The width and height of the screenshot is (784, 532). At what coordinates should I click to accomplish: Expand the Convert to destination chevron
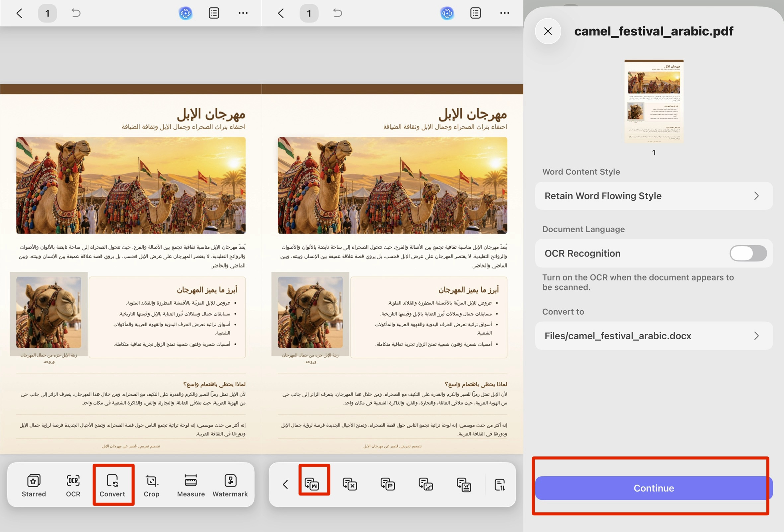point(756,336)
